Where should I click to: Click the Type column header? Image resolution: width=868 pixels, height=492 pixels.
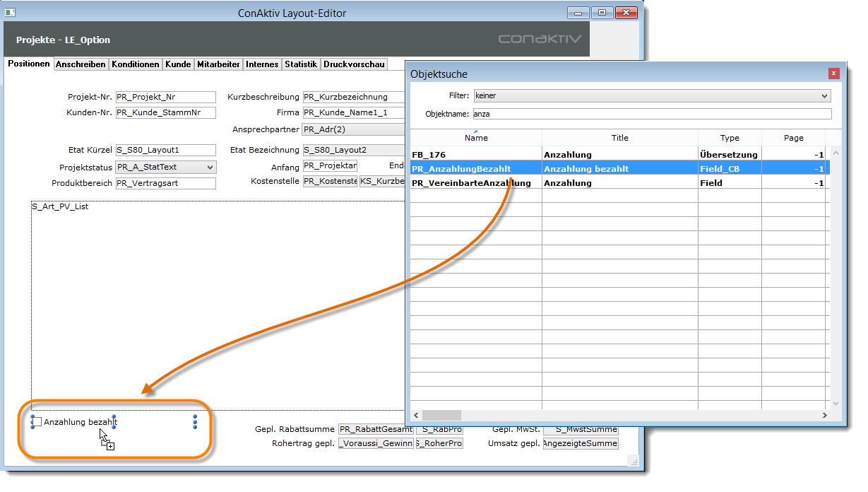[x=729, y=138]
